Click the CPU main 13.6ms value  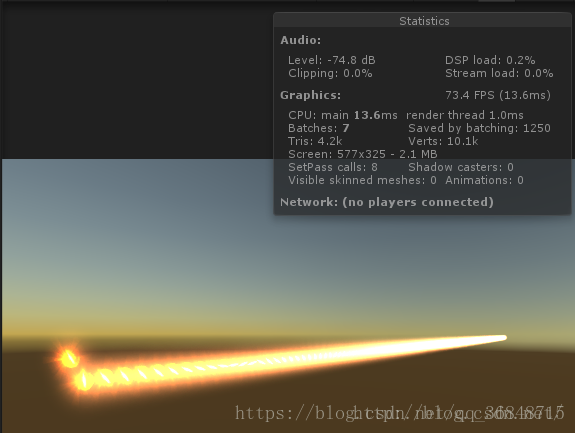click(343, 115)
